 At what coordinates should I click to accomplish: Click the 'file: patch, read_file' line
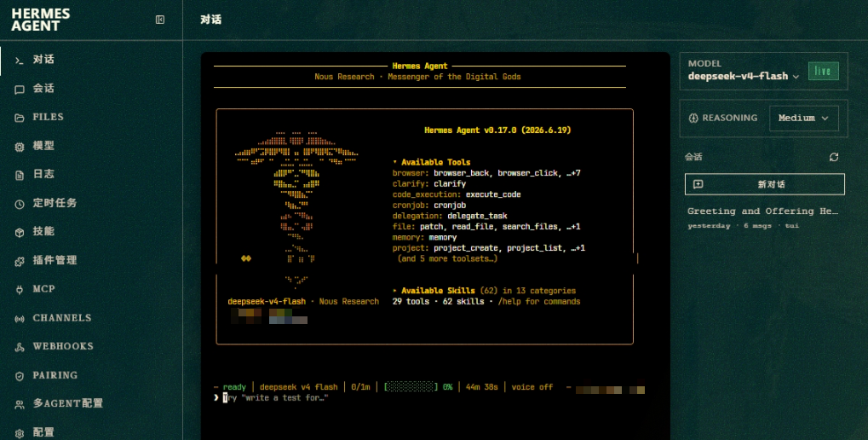486,227
